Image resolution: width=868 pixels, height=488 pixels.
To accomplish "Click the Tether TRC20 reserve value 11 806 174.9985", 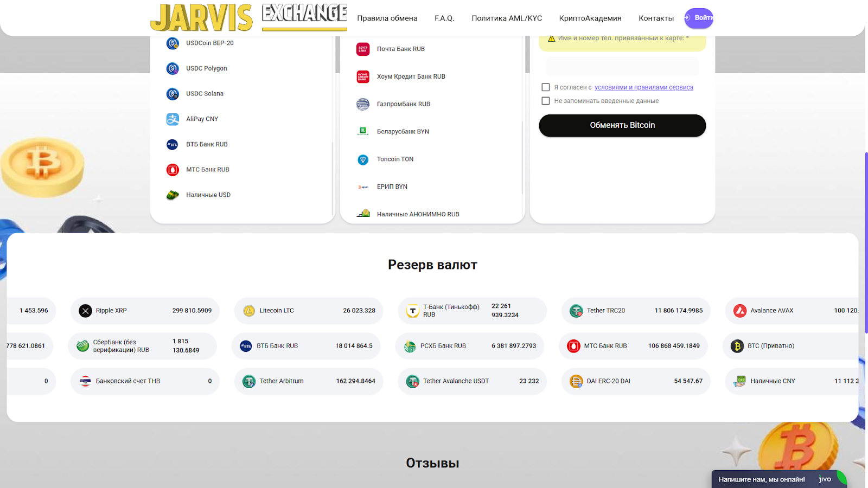I will [x=678, y=311].
